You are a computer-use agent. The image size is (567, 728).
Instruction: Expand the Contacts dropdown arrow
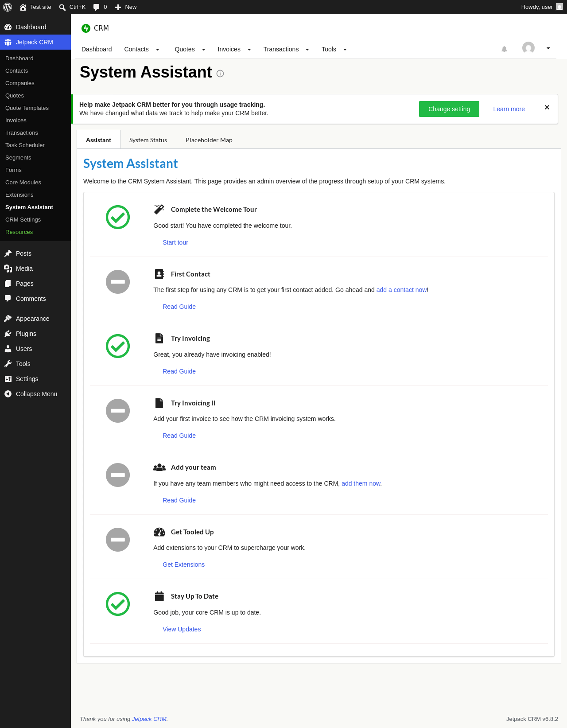point(158,50)
